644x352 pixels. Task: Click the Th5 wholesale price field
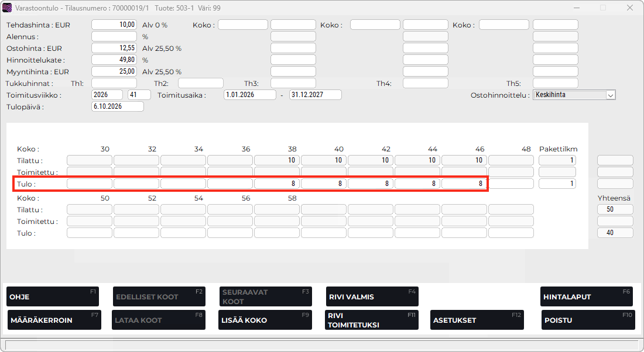[x=556, y=83]
